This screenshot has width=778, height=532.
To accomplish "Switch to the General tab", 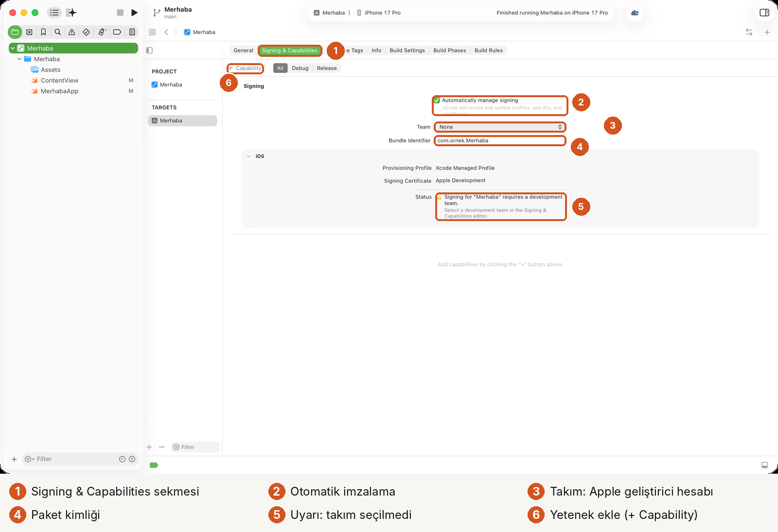I will click(243, 51).
